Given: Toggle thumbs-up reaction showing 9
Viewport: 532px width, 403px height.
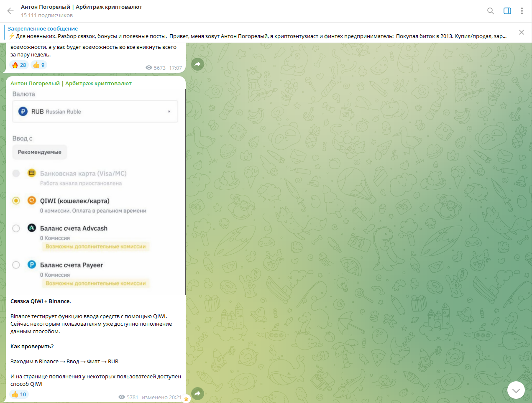Looking at the screenshot, I should pyautogui.click(x=39, y=65).
